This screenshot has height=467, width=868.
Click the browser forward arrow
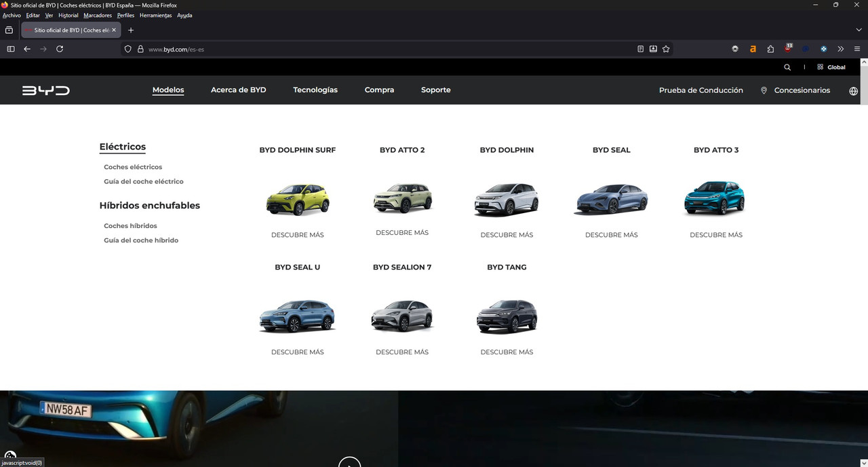click(43, 49)
